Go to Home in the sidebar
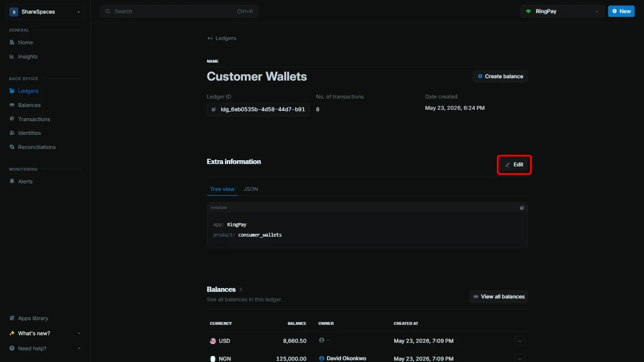The width and height of the screenshot is (644, 362). [x=25, y=42]
